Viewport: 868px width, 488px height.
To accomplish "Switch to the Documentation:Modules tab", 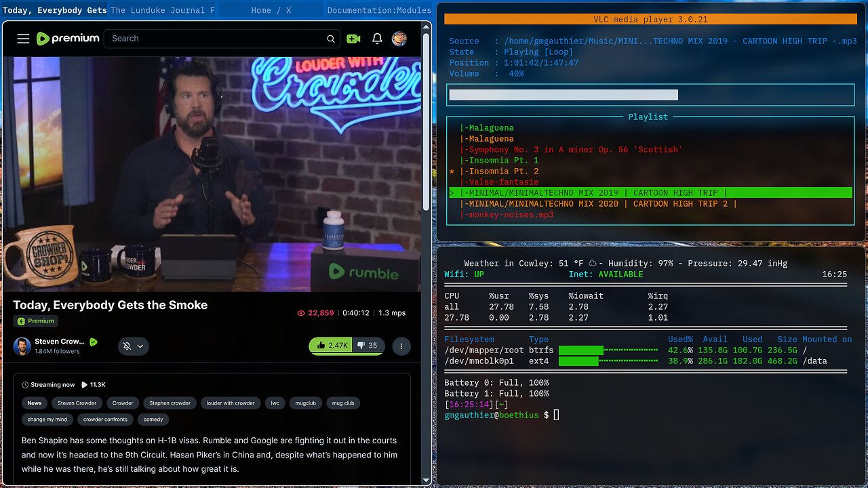I will (379, 10).
